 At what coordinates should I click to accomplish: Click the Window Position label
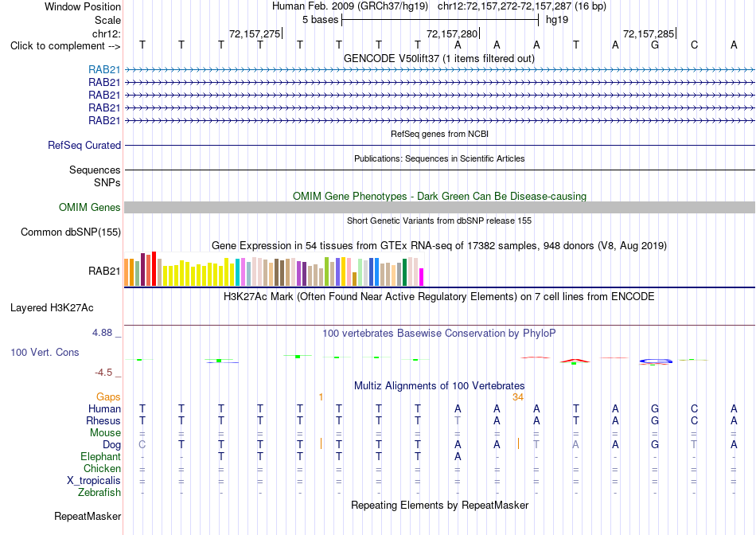point(83,6)
